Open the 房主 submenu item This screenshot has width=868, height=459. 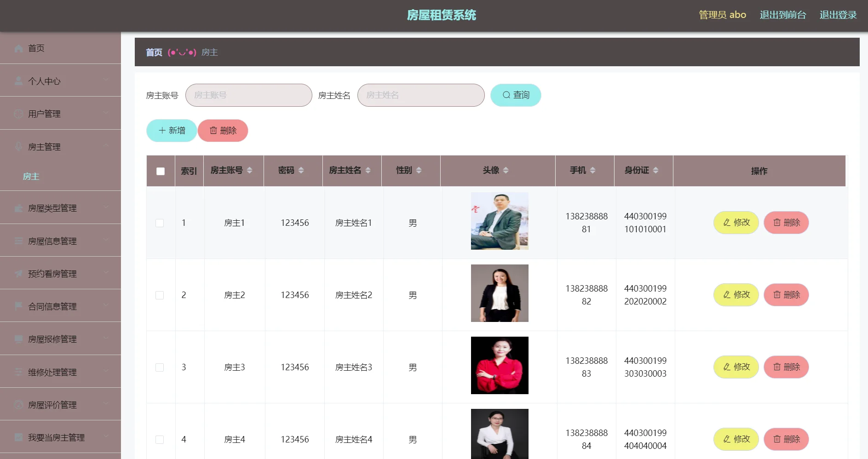31,176
